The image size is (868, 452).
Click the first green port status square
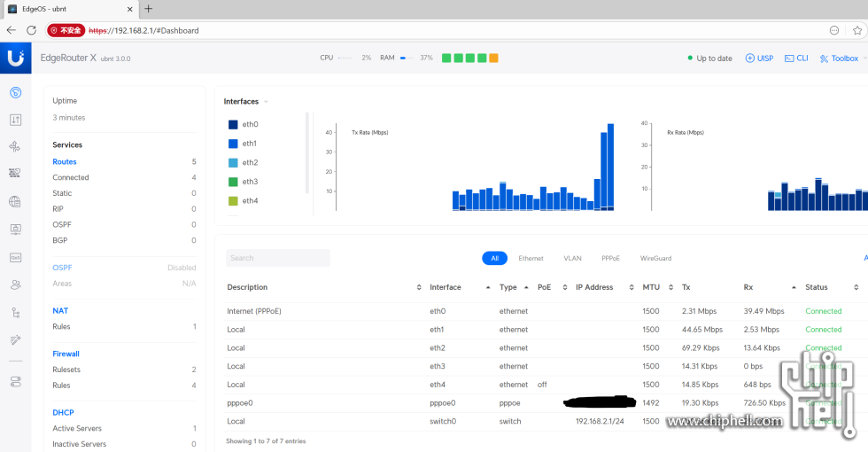click(x=446, y=58)
